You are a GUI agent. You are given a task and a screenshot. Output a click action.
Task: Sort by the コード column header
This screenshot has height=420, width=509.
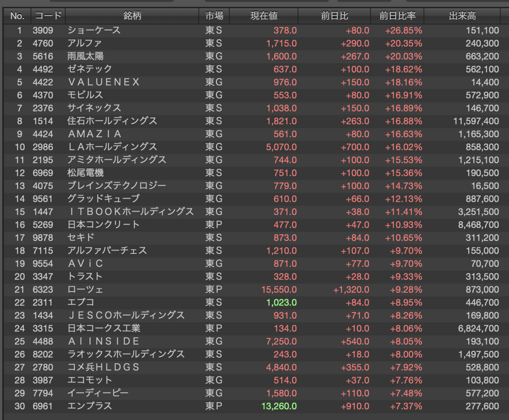pos(48,16)
